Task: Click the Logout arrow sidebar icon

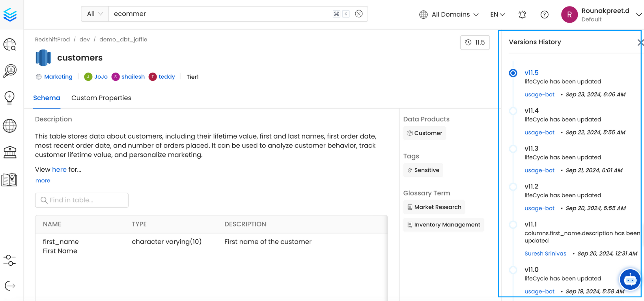Action: (10, 286)
